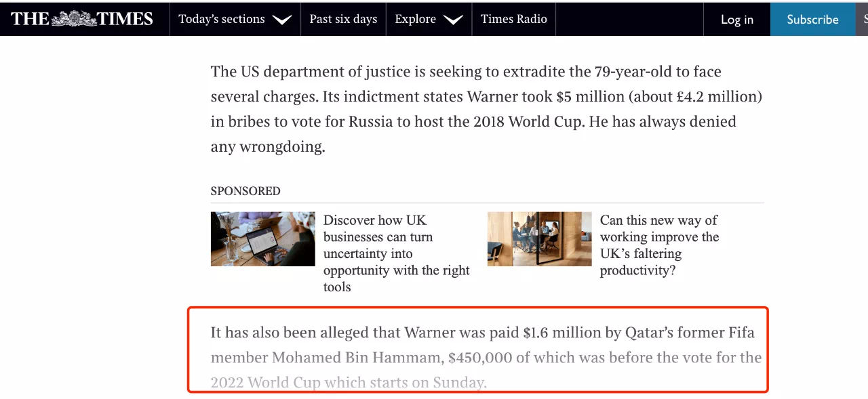Click the "He has always denied" sentence
Screen dimensions: 868x399
(x=662, y=122)
